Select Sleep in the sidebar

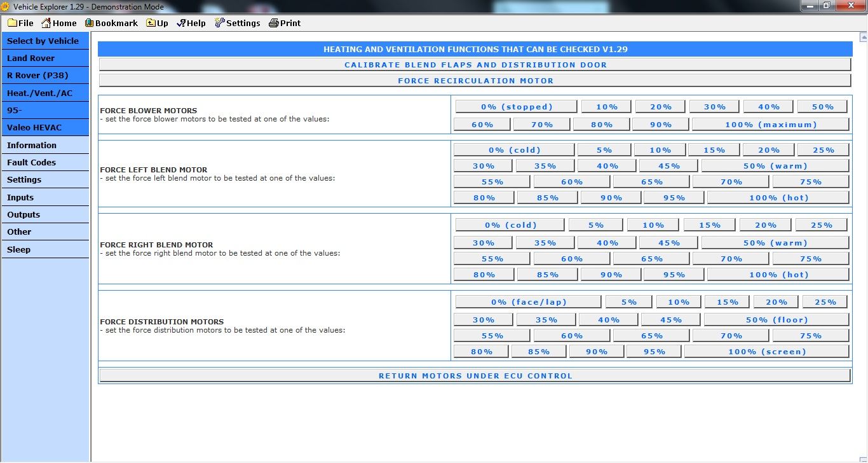pos(45,249)
